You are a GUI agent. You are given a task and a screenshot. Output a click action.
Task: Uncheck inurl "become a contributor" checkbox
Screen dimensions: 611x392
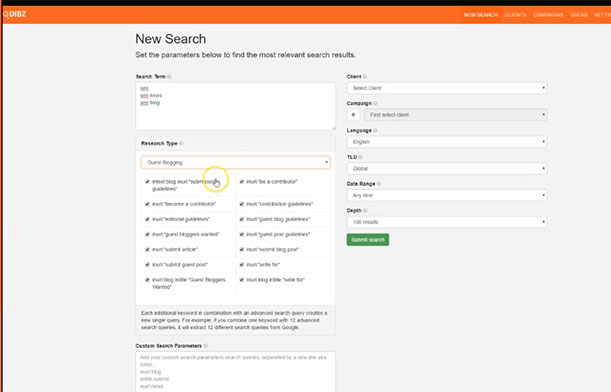(x=147, y=204)
